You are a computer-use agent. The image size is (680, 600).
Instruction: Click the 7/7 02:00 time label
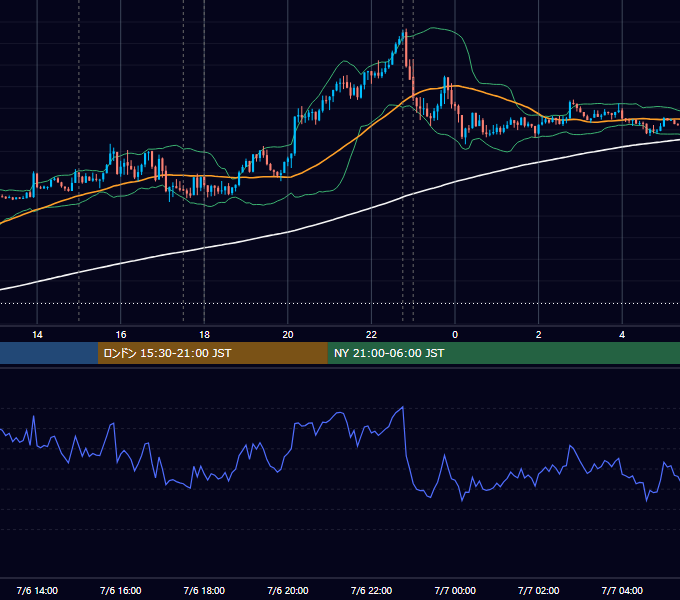click(x=539, y=590)
